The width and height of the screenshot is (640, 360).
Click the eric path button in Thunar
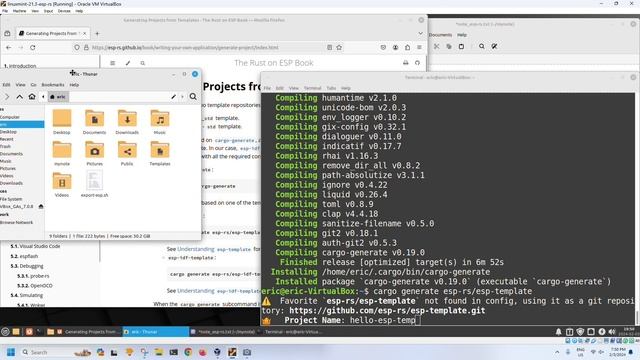(58, 97)
